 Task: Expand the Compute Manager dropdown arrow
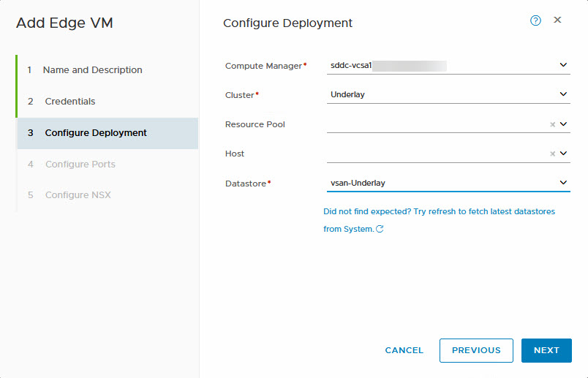coord(563,65)
